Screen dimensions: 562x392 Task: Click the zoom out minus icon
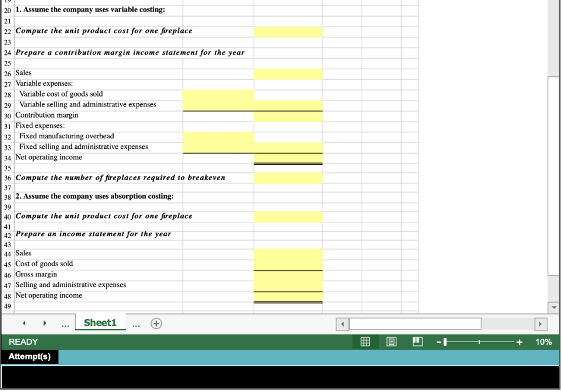pyautogui.click(x=439, y=341)
